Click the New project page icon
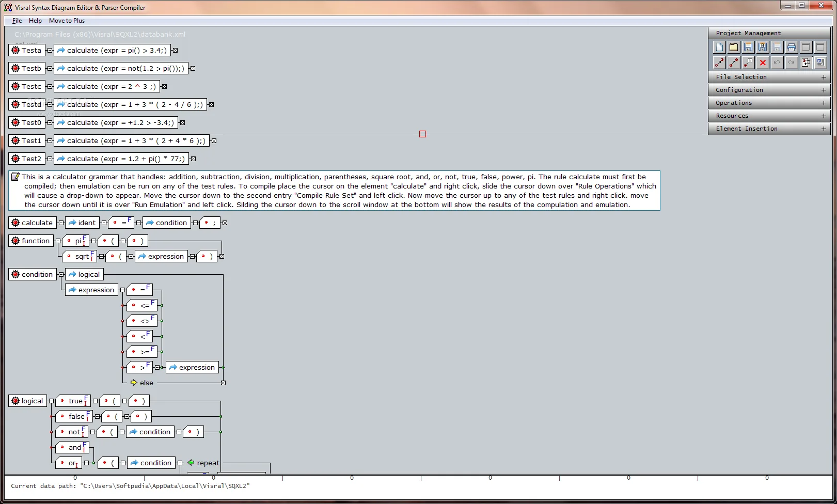The height and width of the screenshot is (504, 837). pos(719,48)
